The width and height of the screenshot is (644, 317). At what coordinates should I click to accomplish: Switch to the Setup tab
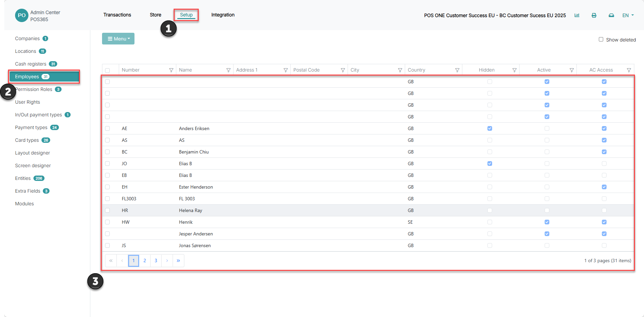point(186,15)
